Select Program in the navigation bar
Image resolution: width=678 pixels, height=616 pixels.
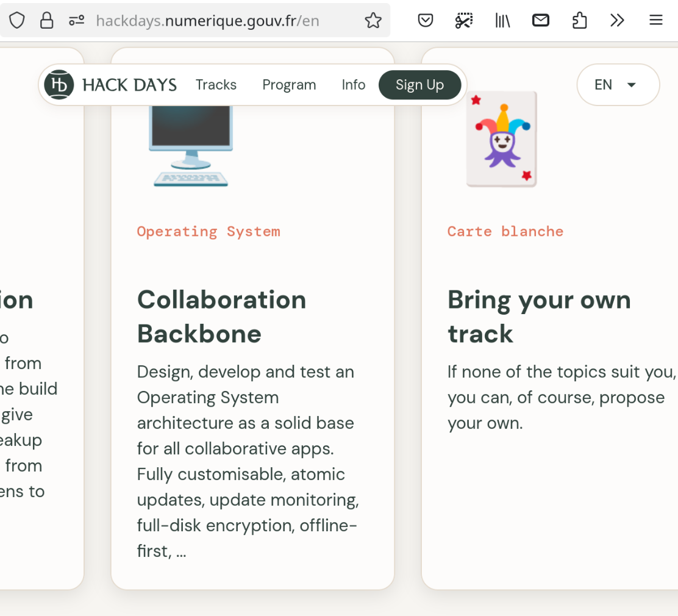(x=289, y=85)
